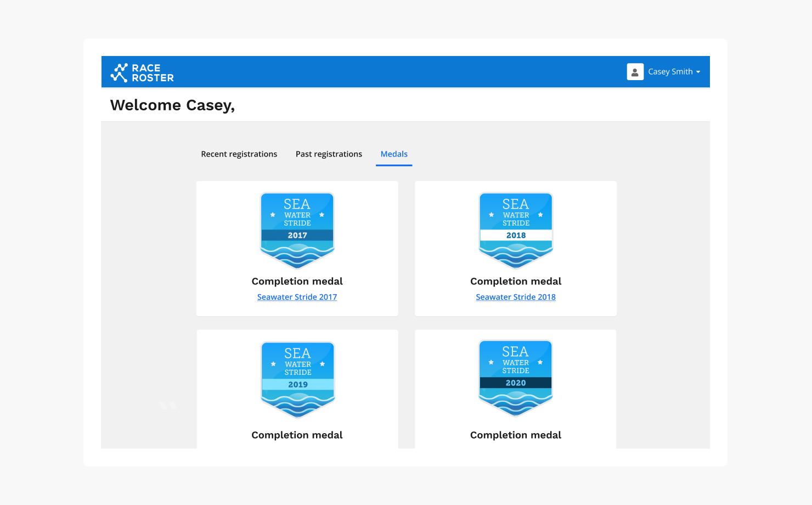
Task: Open the Seawater Stride 2017 link
Action: (297, 297)
